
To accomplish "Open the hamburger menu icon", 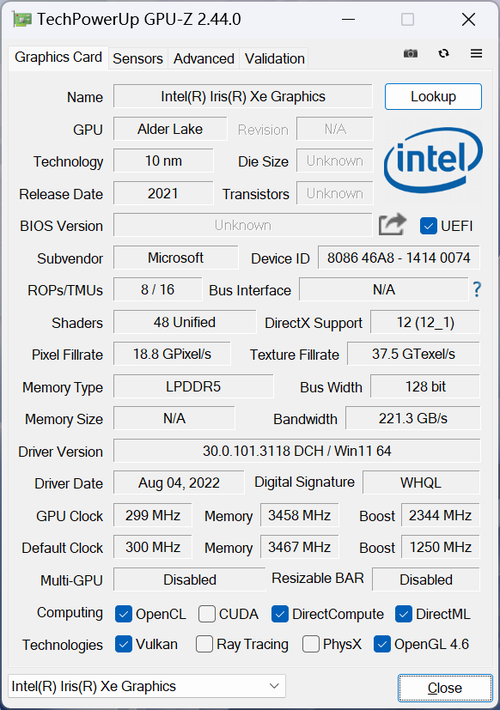I will 476,53.
